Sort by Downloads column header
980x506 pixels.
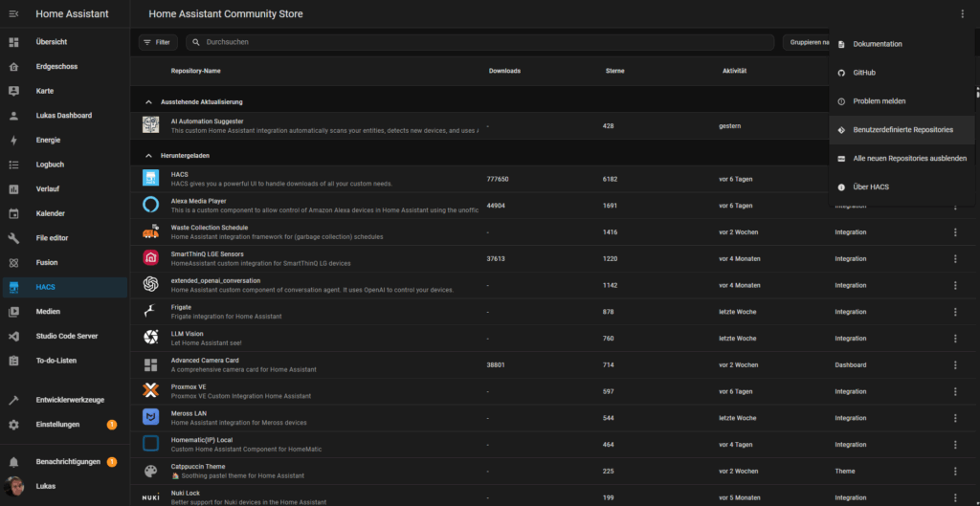click(504, 71)
